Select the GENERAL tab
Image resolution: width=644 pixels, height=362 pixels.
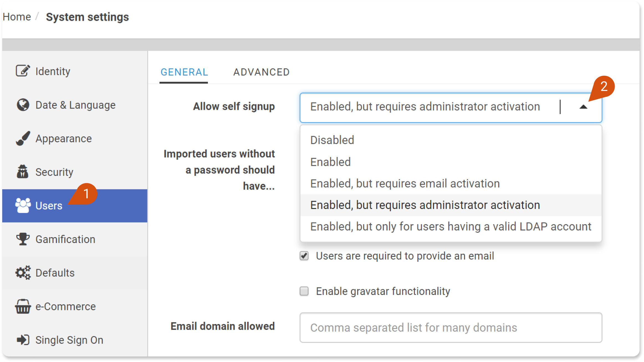(184, 72)
